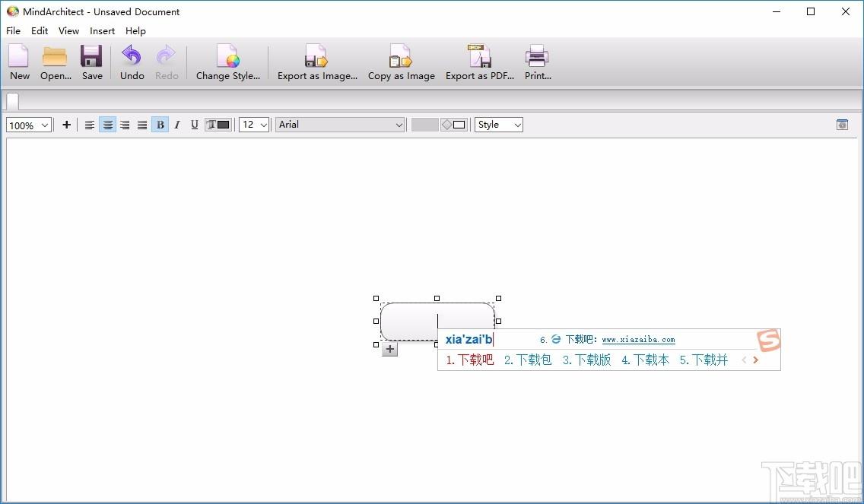
Task: Select the blank document tab
Action: (x=12, y=101)
